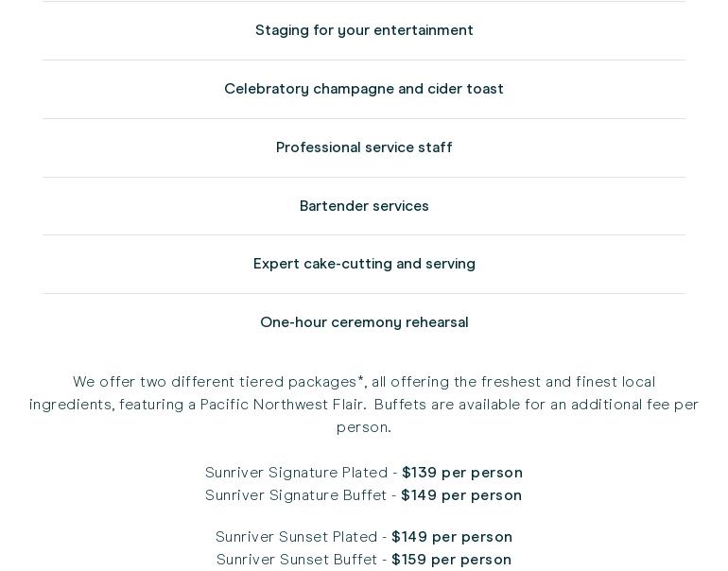Click the "Sunriver Sunset Buffet" label

click(297, 560)
